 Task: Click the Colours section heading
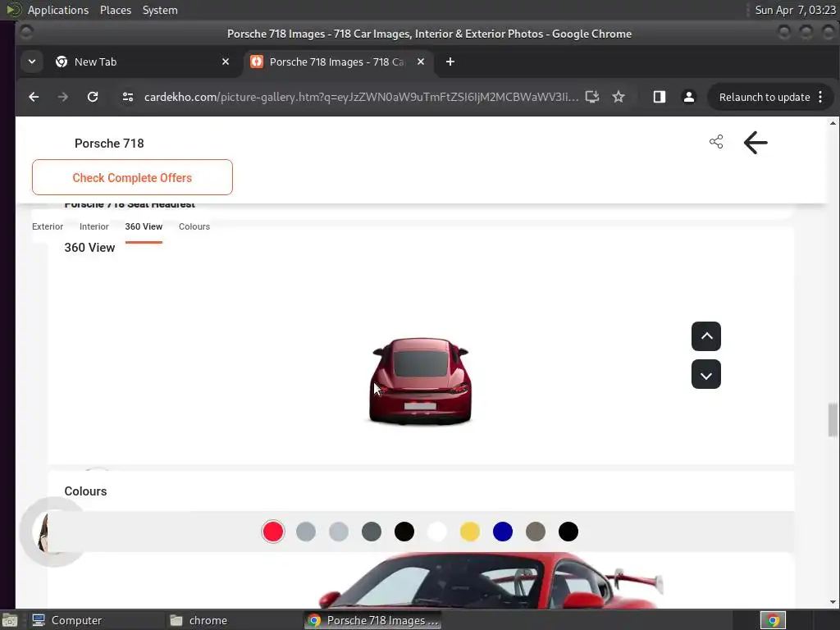(85, 491)
